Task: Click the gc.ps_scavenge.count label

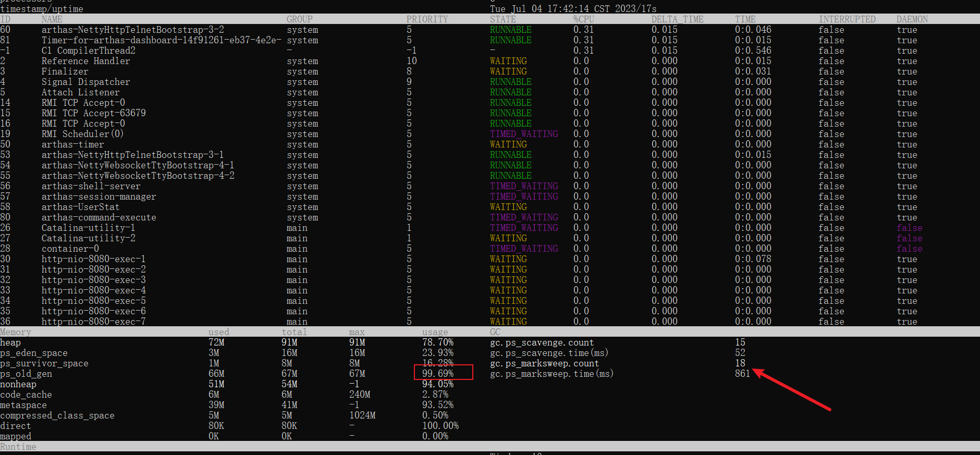Action: [x=542, y=342]
